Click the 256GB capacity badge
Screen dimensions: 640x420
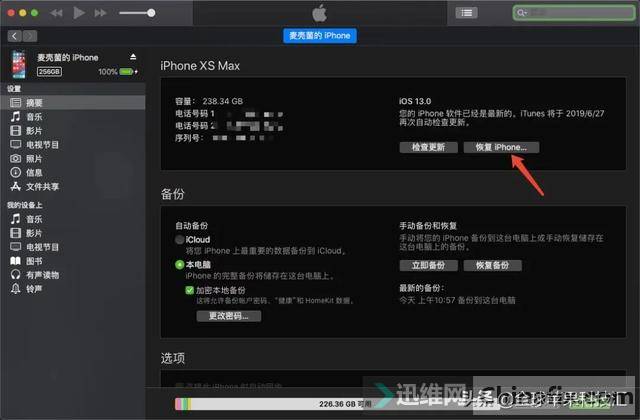click(49, 71)
